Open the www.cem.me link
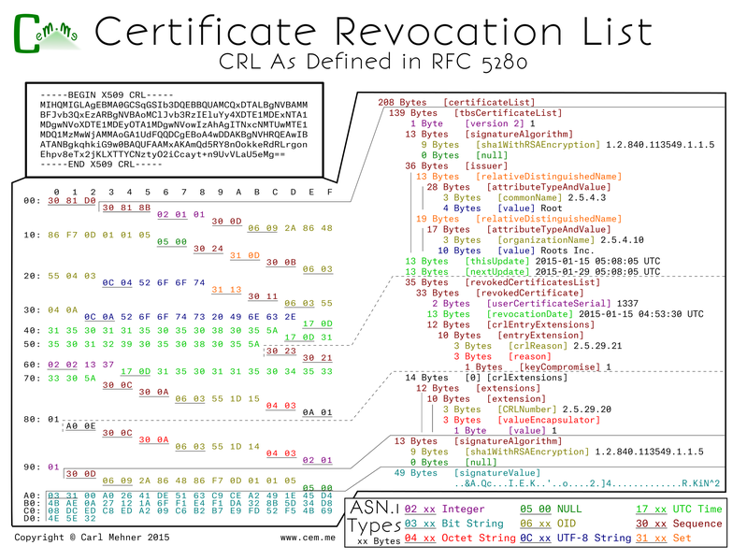 [308, 538]
